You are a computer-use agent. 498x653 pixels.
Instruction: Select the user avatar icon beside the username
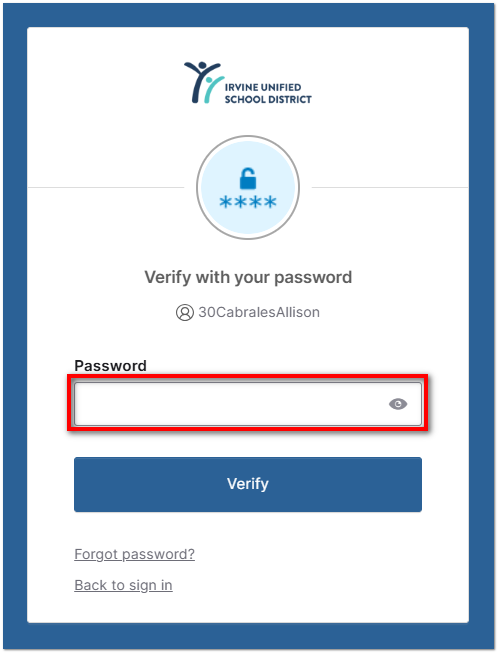(184, 312)
